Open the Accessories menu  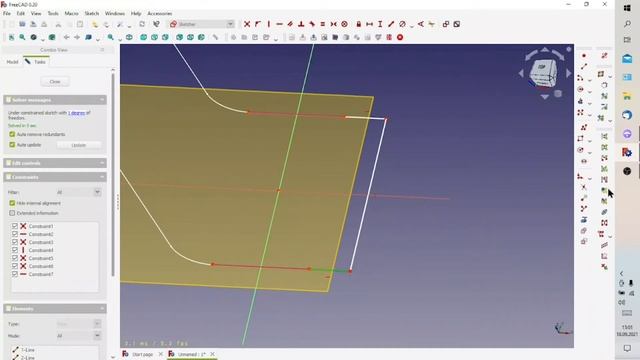click(160, 13)
